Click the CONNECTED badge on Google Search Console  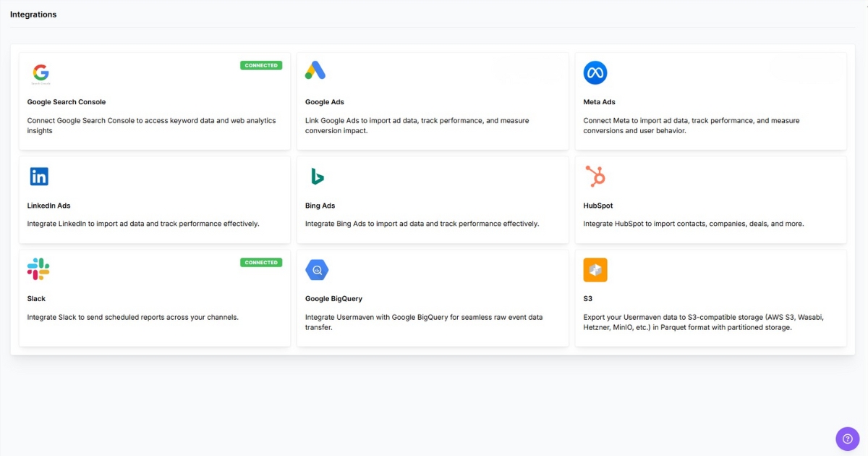(x=260, y=64)
